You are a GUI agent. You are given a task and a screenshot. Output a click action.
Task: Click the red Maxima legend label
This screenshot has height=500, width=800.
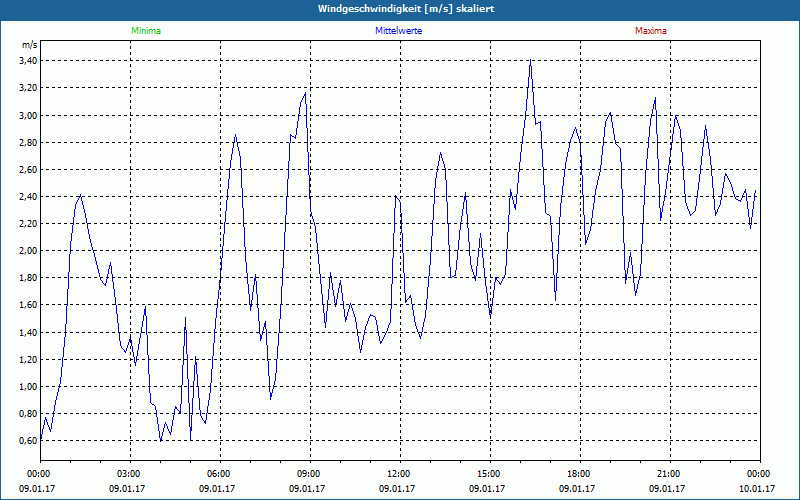pos(651,31)
